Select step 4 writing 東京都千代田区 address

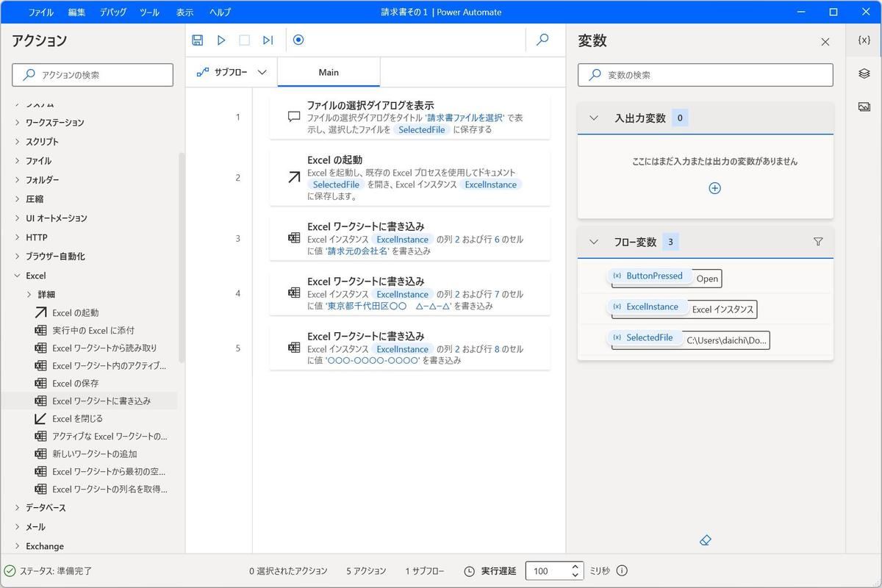[x=410, y=293]
